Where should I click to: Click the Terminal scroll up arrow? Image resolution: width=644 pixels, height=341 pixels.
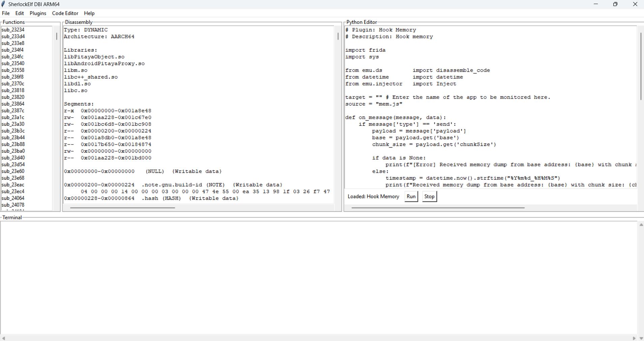pyautogui.click(x=641, y=225)
